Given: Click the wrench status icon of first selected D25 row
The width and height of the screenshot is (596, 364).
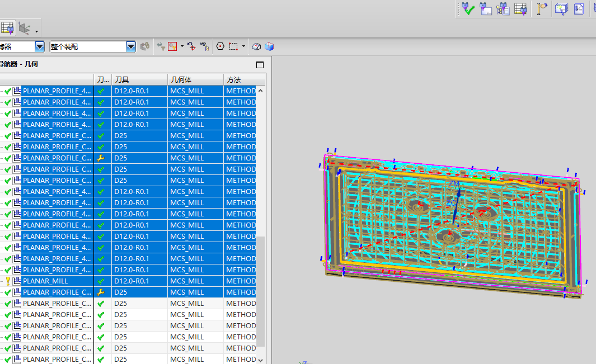Looking at the screenshot, I should [101, 158].
